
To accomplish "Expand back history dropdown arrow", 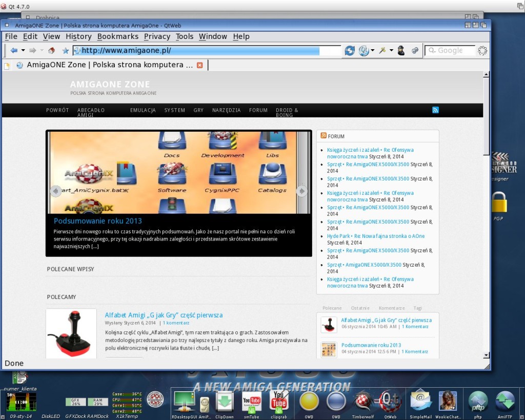I will 23,51.
